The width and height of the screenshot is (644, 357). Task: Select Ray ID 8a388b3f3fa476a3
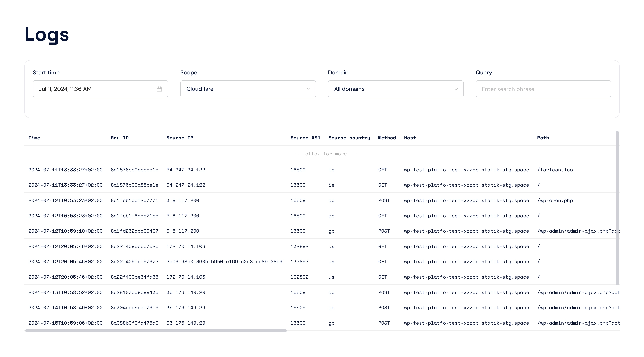point(134,323)
